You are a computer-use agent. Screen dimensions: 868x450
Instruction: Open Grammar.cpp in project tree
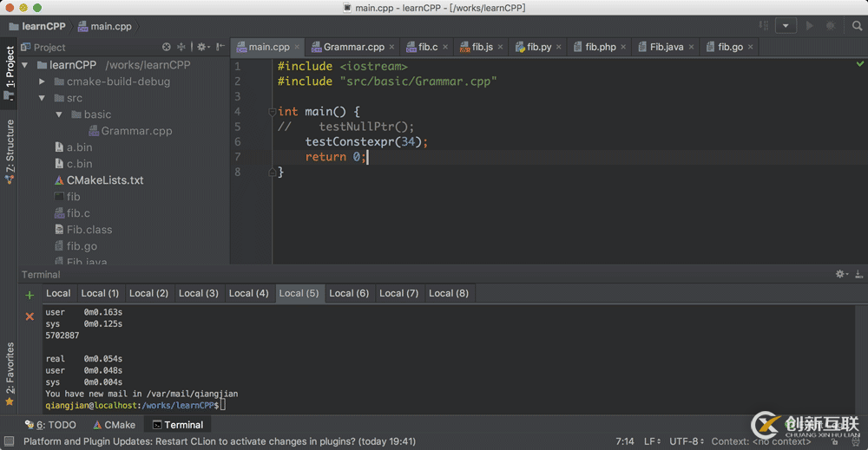click(131, 131)
